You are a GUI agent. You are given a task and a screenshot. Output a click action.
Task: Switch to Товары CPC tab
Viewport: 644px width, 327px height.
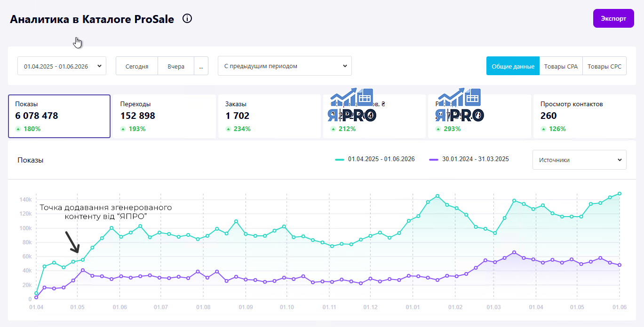604,66
